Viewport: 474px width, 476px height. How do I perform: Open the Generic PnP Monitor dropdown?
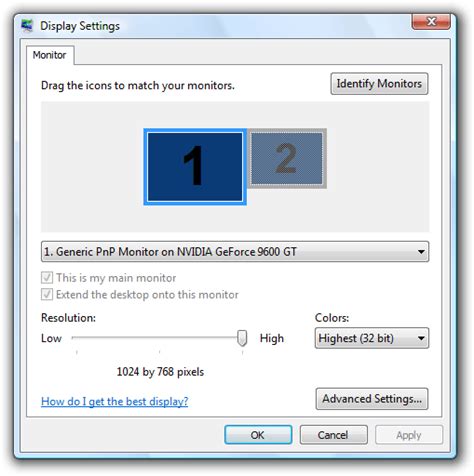(235, 252)
